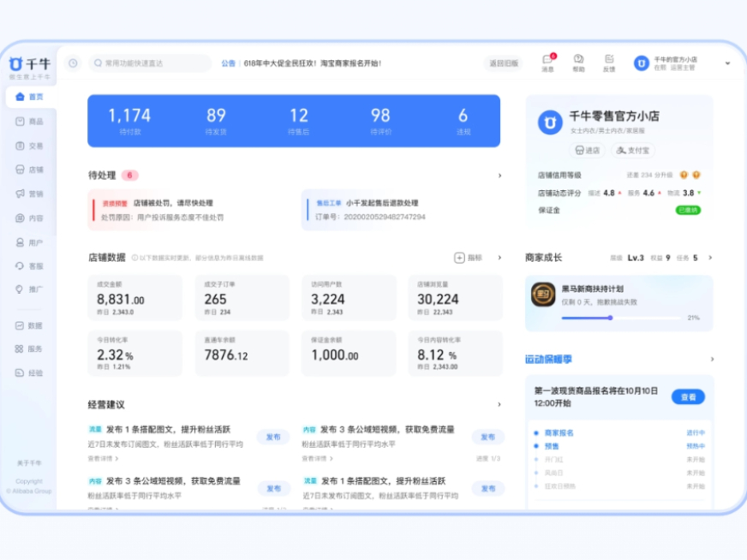Open the 商家报名 timeline step
The width and height of the screenshot is (747, 560).
pos(559,433)
